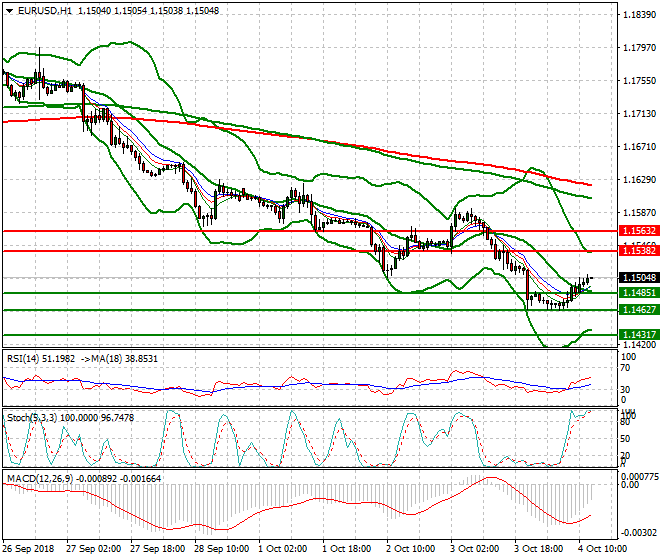Image resolution: width=660 pixels, height=560 pixels.
Task: Click the 28 Sep 10:00 time label
Action: click(221, 549)
